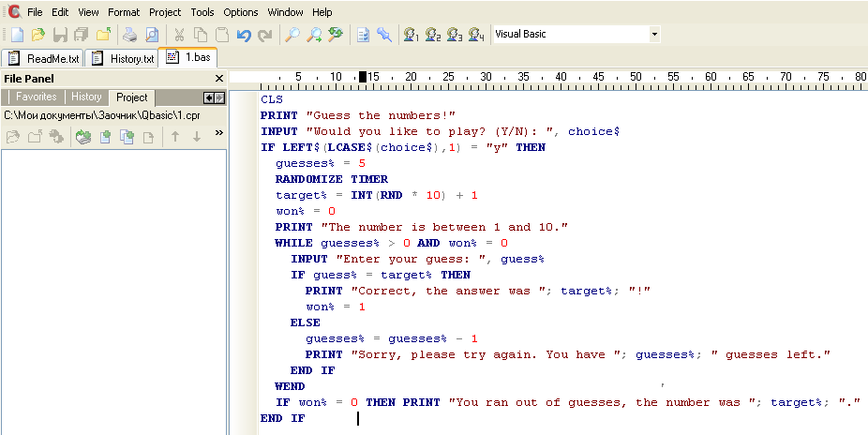Open the Options menu
The height and width of the screenshot is (435, 868).
click(241, 12)
